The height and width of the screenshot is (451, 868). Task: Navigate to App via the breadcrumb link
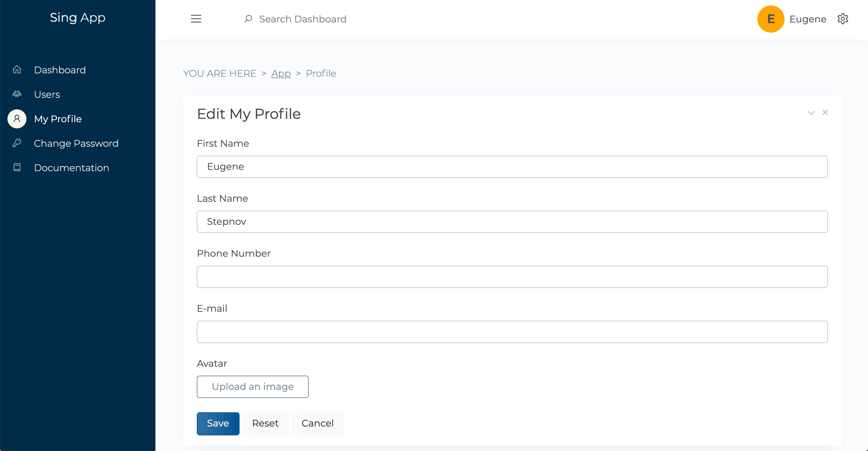[x=281, y=73]
